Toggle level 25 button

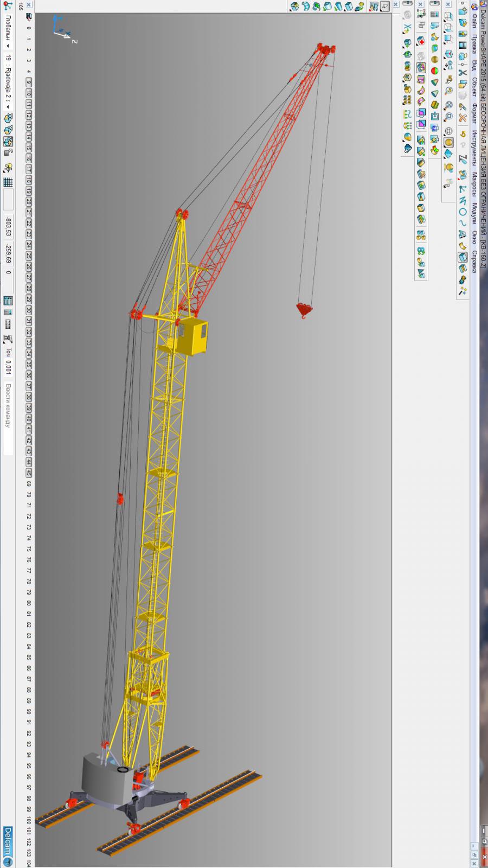click(28, 257)
